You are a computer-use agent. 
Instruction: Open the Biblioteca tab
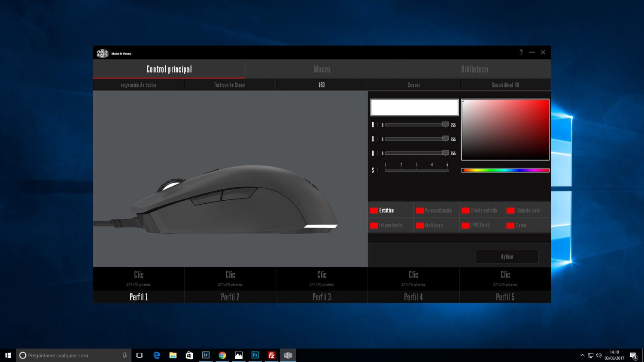coord(474,69)
